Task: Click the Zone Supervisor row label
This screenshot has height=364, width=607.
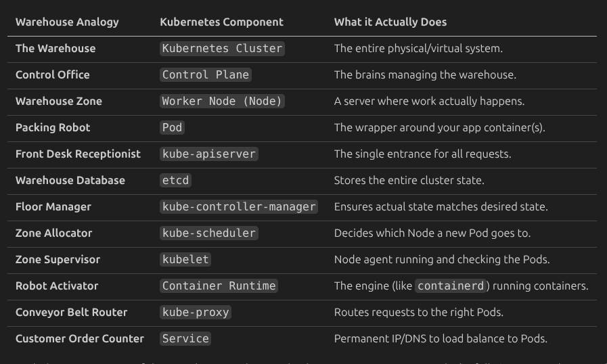Action: click(58, 259)
